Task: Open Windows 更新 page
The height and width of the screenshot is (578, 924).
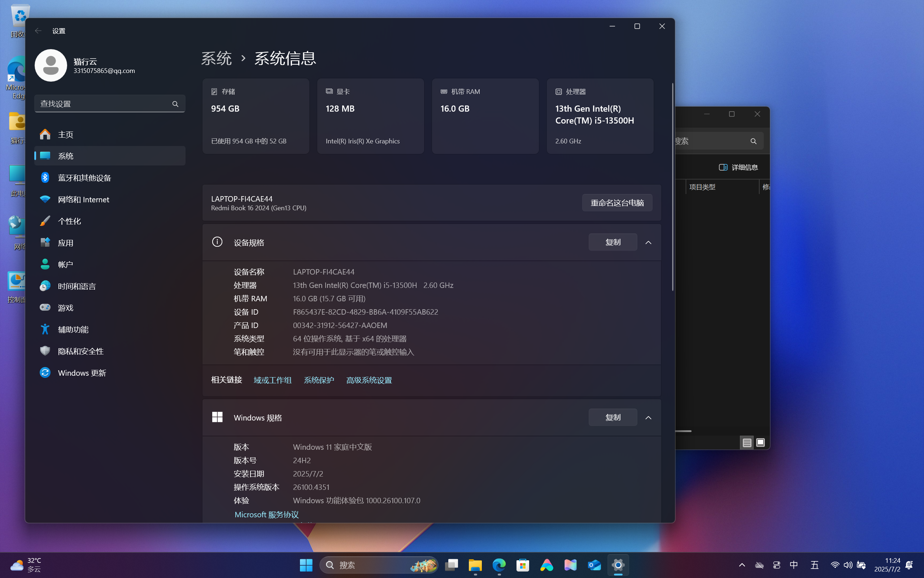Action: pos(110,373)
